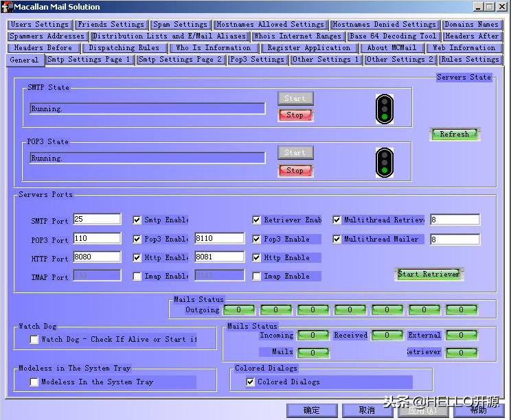Open Distribution Lists and E/Mail Aliases tab
Viewport: 511px width, 420px height.
pyautogui.click(x=170, y=36)
